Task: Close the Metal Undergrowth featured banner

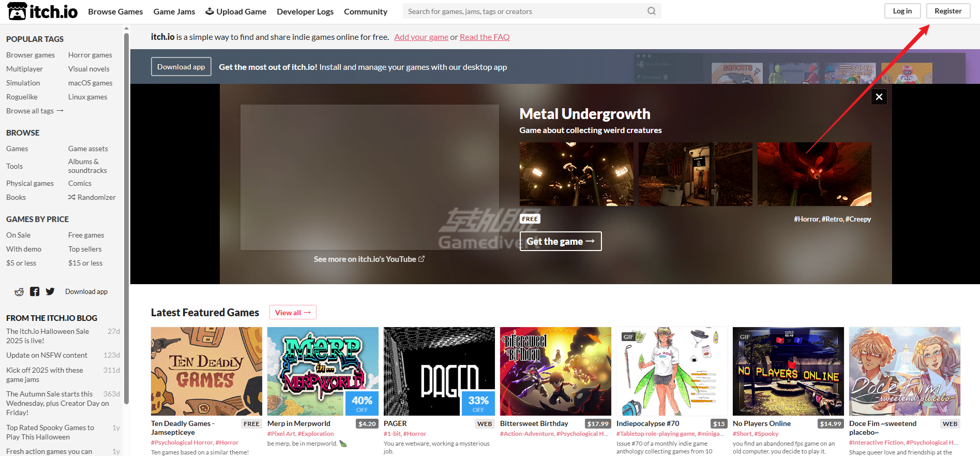Action: tap(879, 97)
